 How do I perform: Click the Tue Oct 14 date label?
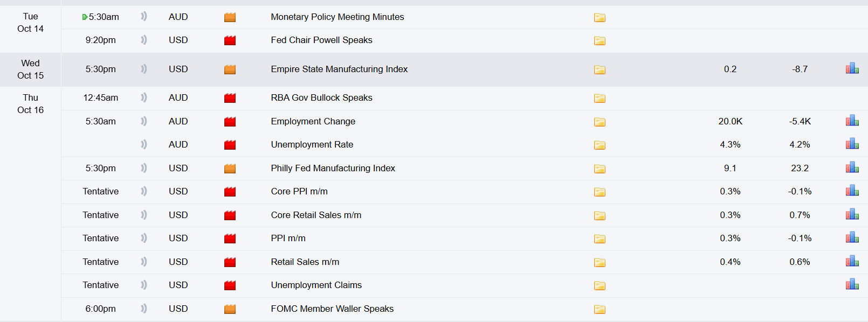(30, 23)
